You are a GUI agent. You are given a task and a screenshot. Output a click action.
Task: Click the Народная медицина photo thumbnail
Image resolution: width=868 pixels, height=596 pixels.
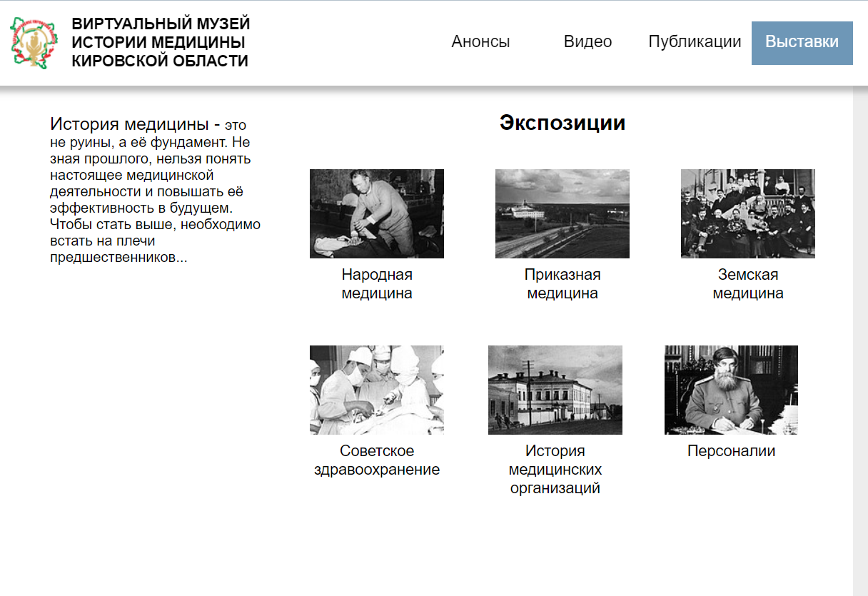click(x=377, y=213)
